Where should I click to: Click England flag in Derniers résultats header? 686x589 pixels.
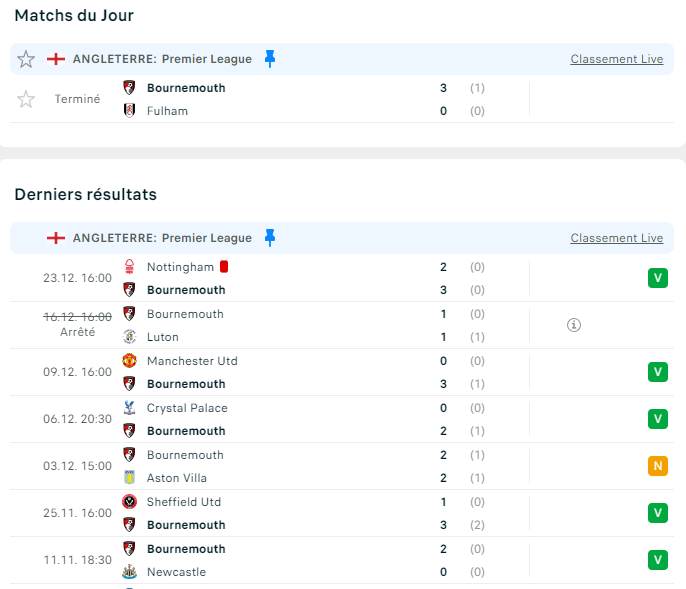[56, 238]
